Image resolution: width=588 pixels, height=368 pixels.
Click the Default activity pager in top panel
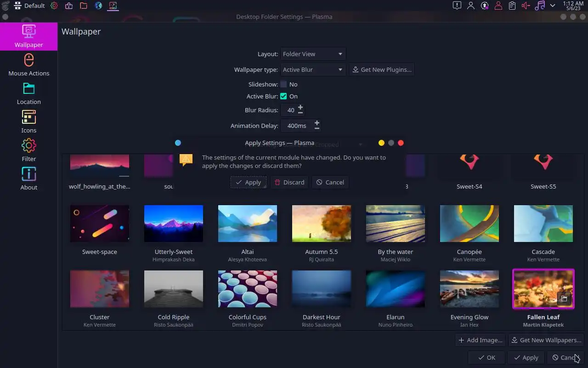coord(29,6)
